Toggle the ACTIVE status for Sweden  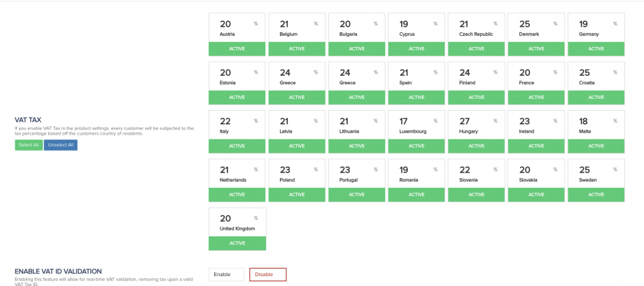tap(596, 194)
